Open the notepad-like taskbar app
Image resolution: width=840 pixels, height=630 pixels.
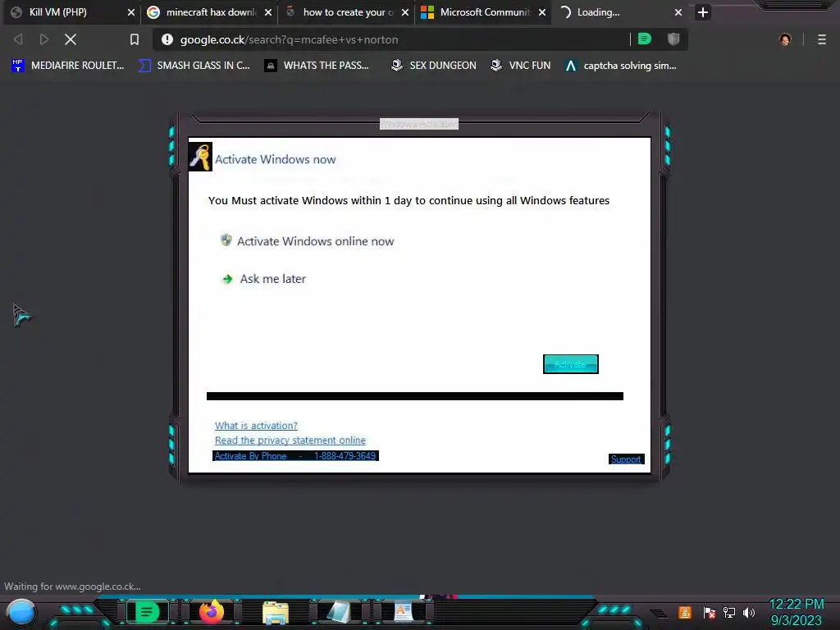(339, 612)
